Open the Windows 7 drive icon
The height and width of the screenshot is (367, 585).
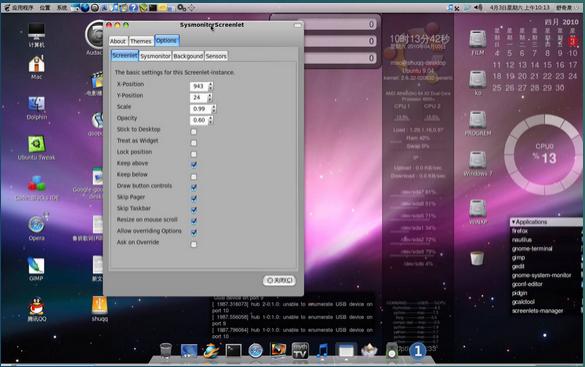(478, 160)
